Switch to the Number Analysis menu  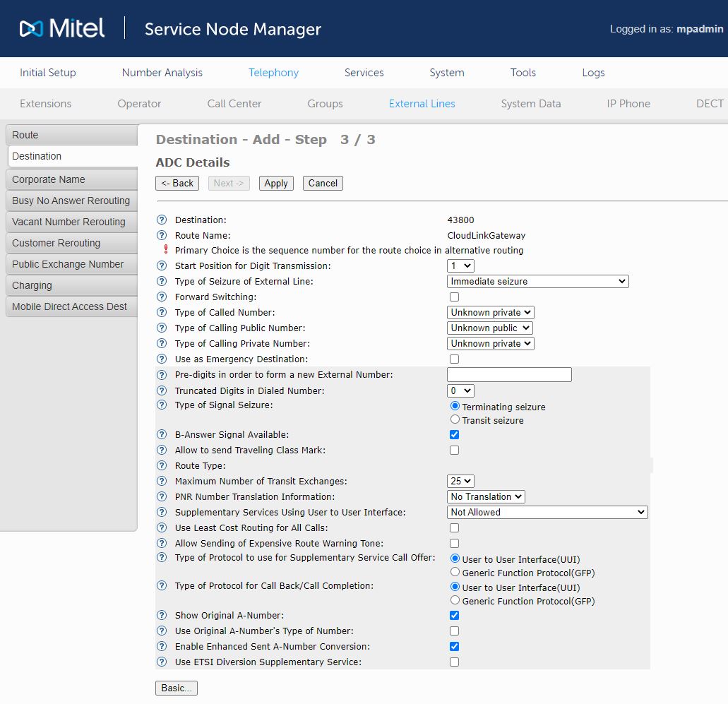tap(162, 73)
